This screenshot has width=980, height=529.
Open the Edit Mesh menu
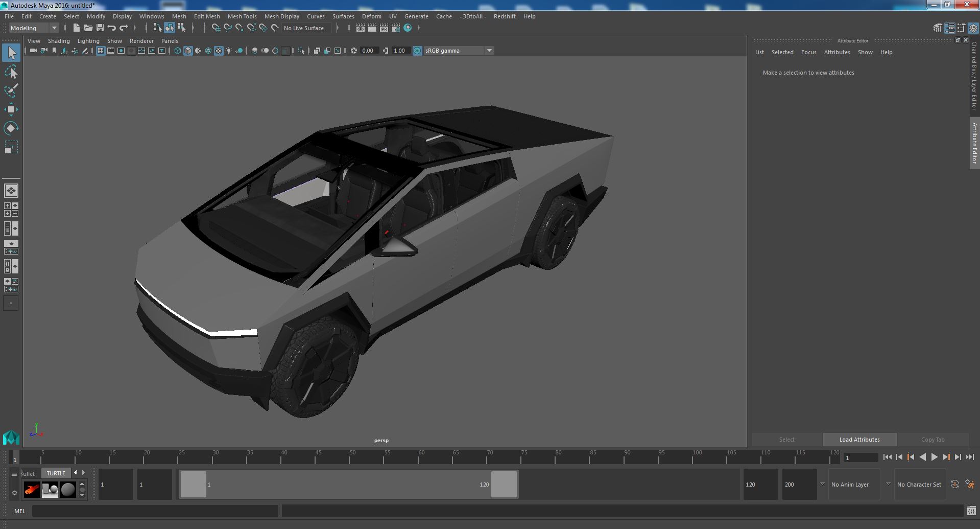(207, 16)
